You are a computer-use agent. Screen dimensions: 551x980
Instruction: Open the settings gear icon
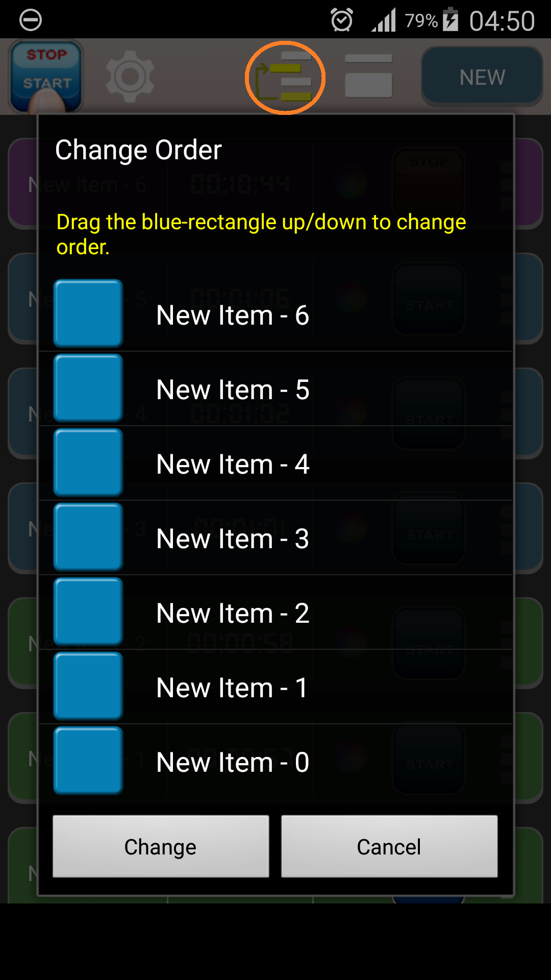[130, 77]
